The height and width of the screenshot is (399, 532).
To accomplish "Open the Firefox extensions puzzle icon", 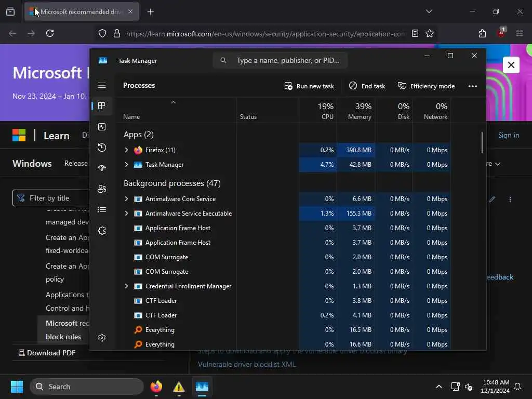I will click(482, 33).
